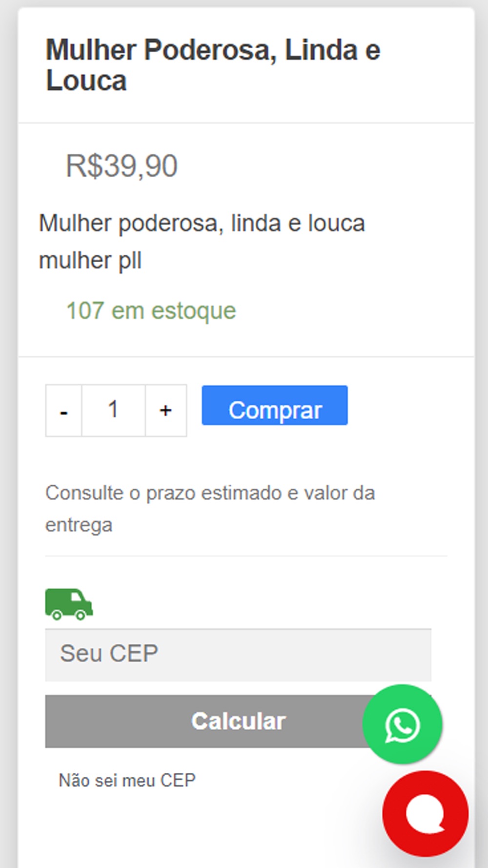Image resolution: width=488 pixels, height=868 pixels.
Task: Click the Consulte o prazo estimado text
Action: pyautogui.click(x=210, y=493)
